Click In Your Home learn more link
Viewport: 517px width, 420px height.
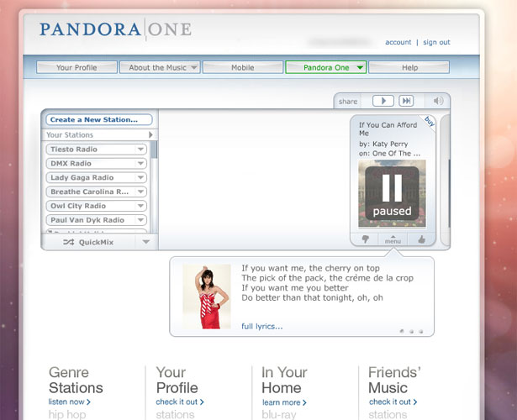(x=284, y=402)
